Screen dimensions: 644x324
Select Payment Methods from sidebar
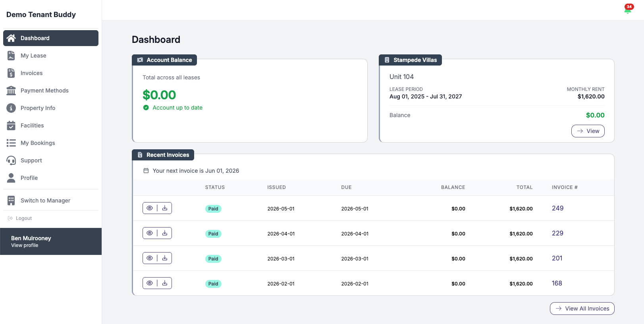coord(51,91)
